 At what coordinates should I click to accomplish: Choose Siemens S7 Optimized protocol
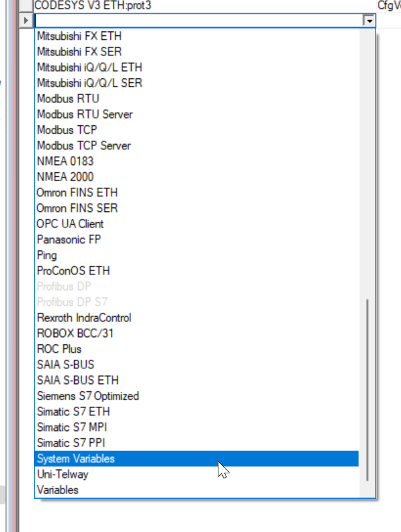(x=197, y=396)
